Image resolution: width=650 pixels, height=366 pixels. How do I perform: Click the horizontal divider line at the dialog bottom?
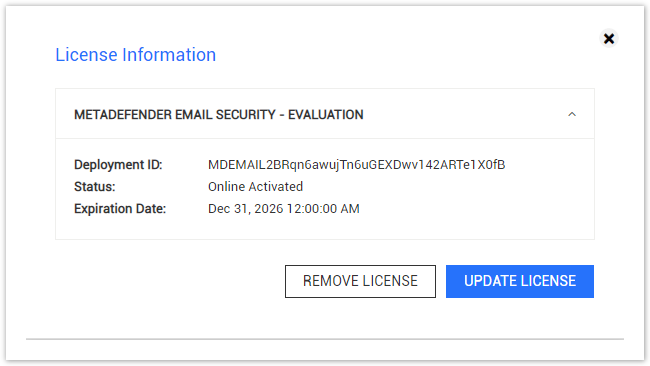point(325,339)
